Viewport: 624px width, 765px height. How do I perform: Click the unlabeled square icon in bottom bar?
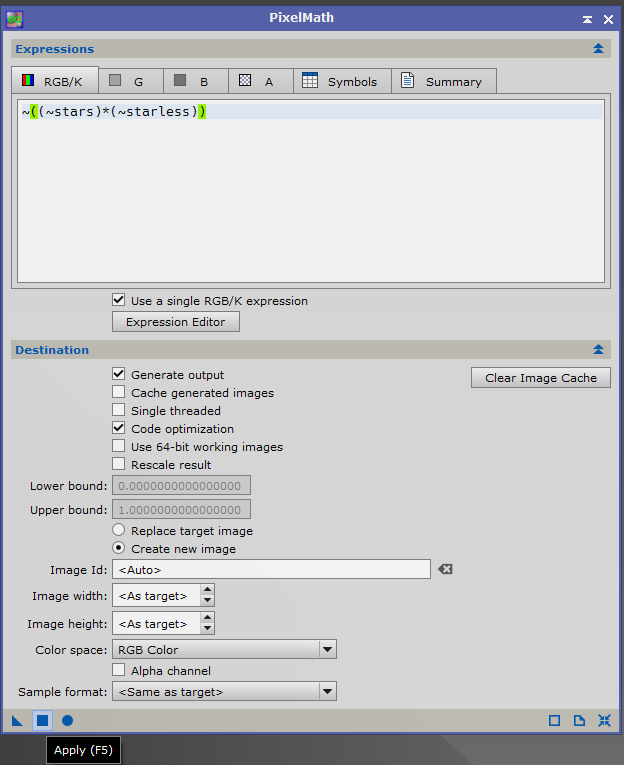[554, 721]
